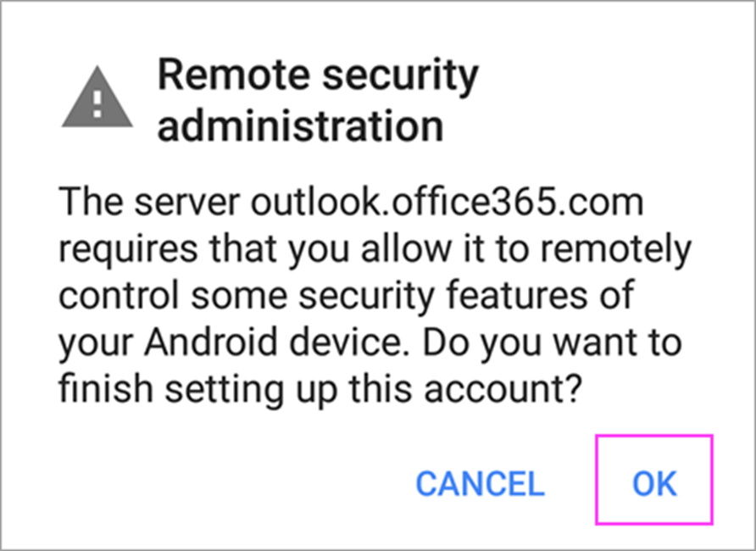The height and width of the screenshot is (551, 756).
Task: Select the 'security features' phrase in the message
Action: [x=443, y=296]
